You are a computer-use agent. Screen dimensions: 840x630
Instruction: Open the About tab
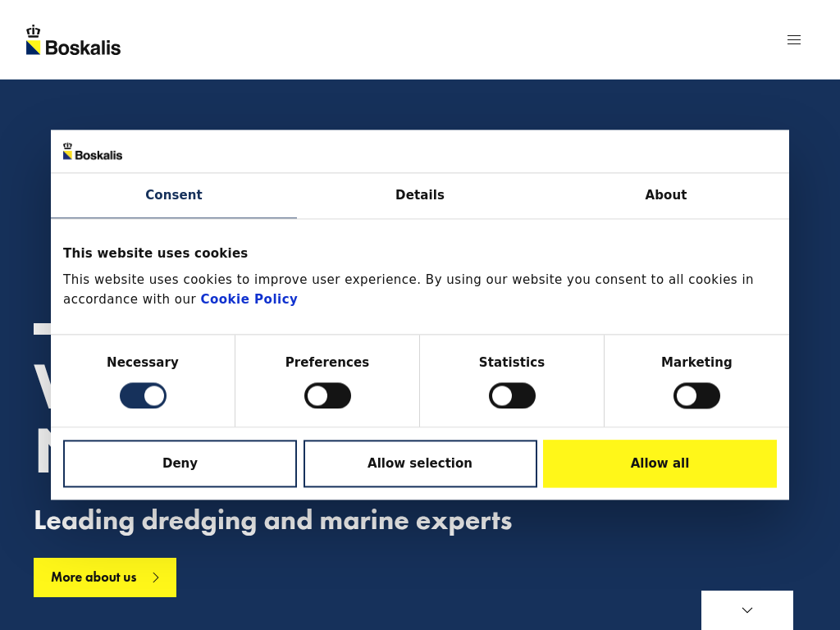(x=665, y=195)
